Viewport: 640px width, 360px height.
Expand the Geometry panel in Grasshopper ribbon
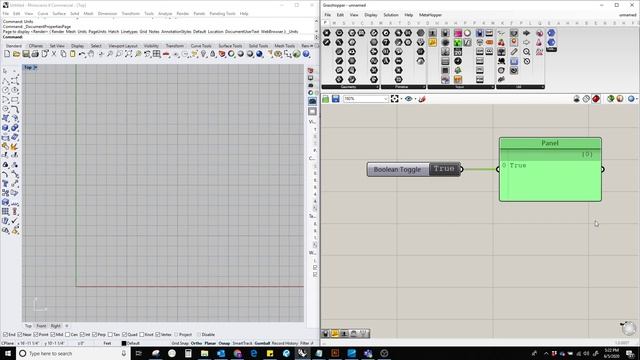tap(351, 87)
